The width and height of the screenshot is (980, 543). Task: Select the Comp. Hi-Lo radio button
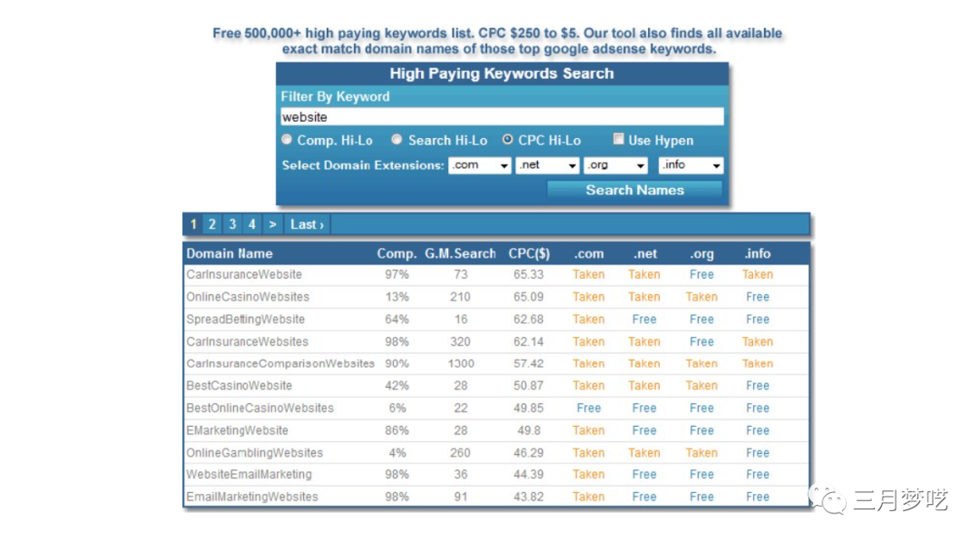click(x=288, y=140)
